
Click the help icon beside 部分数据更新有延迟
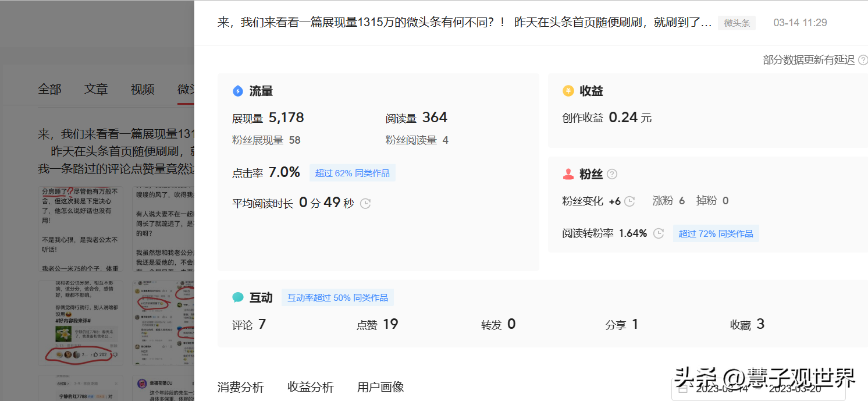pyautogui.click(x=863, y=60)
